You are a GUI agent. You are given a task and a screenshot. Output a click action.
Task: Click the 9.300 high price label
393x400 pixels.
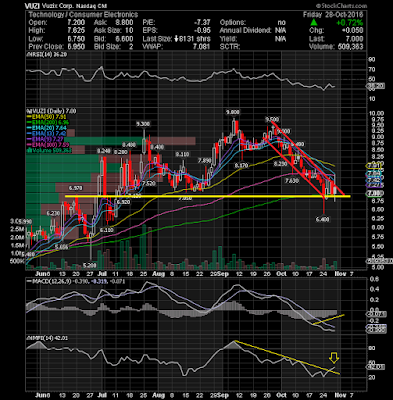pyautogui.click(x=143, y=124)
